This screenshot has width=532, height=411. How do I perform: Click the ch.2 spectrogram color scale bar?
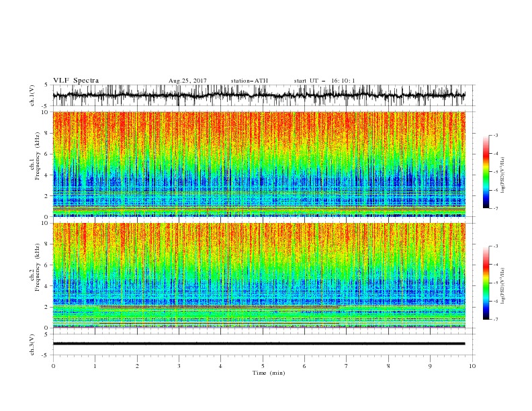pyautogui.click(x=486, y=283)
